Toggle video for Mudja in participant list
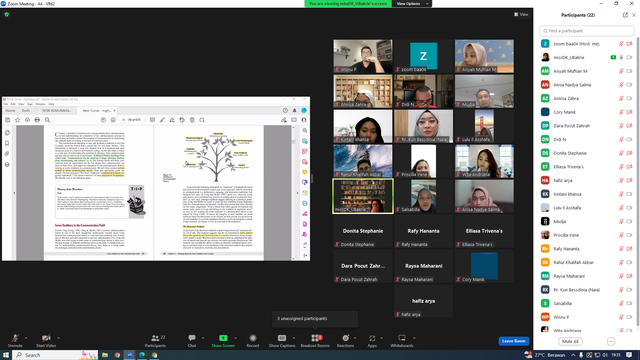 click(x=629, y=222)
